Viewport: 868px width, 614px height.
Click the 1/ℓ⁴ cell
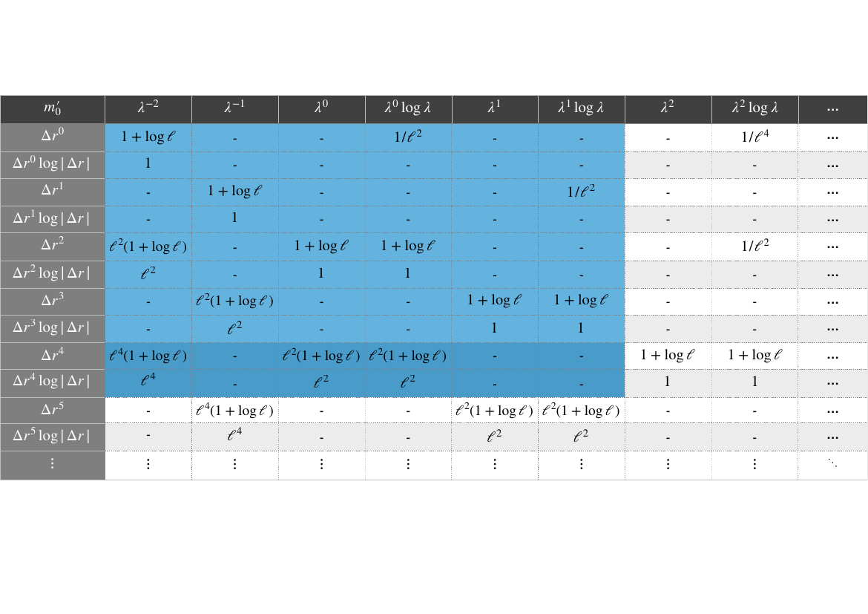point(754,137)
